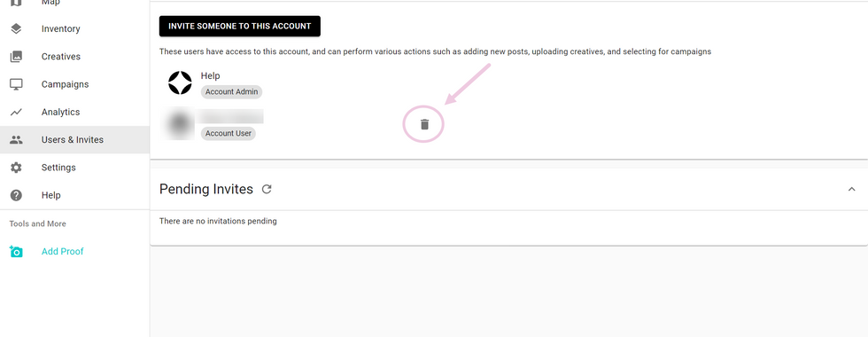Open the Help sidebar entry

click(74, 195)
